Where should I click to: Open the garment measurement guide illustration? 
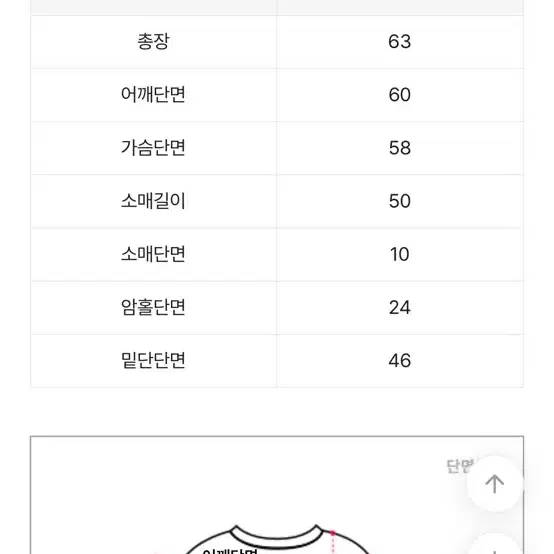click(x=277, y=495)
